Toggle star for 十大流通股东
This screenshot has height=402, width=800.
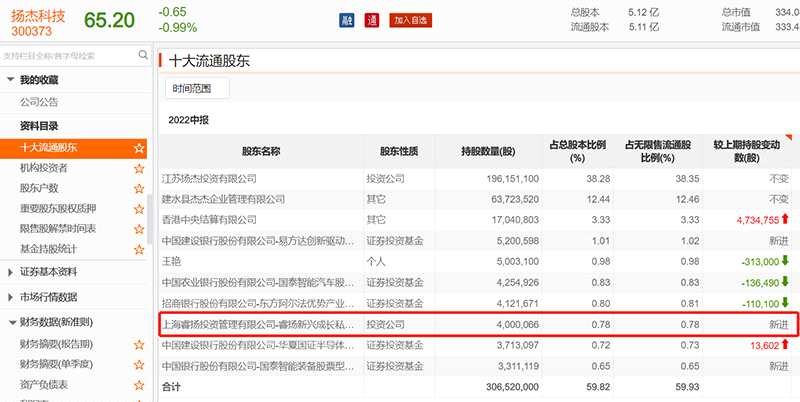(x=139, y=148)
